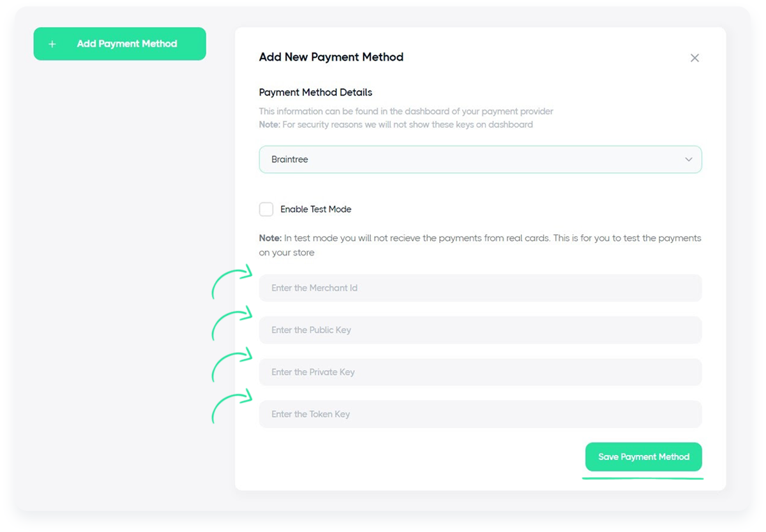Click the green arrow beside Public Key field
The width and height of the screenshot is (766, 532).
[x=232, y=323]
